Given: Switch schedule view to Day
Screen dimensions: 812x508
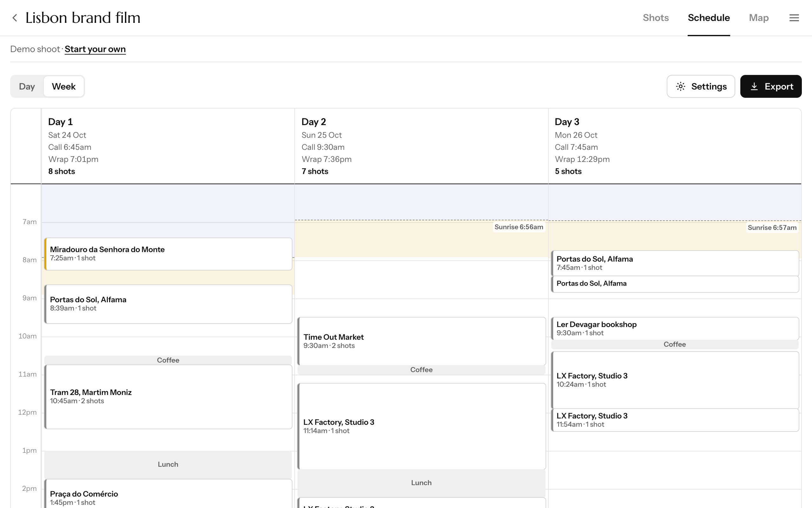Looking at the screenshot, I should [27, 86].
